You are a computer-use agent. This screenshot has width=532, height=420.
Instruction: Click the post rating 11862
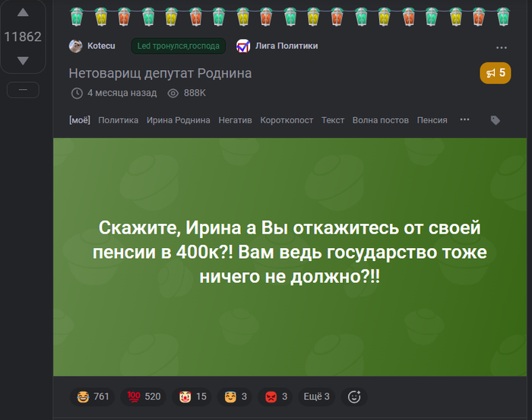pyautogui.click(x=23, y=37)
